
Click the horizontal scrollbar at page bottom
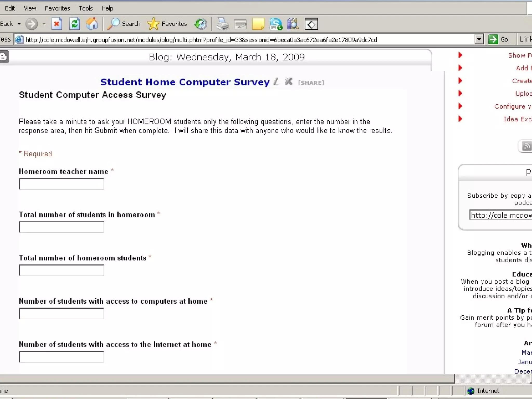click(x=227, y=378)
